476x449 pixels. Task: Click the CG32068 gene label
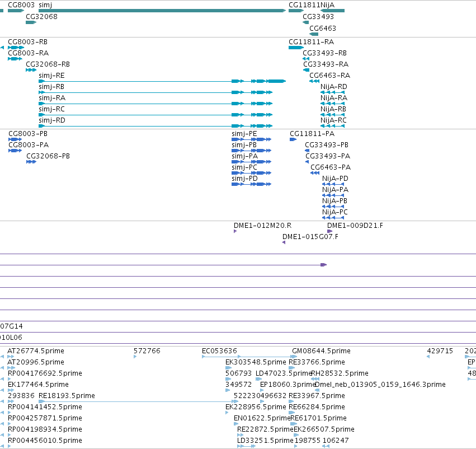[41, 17]
